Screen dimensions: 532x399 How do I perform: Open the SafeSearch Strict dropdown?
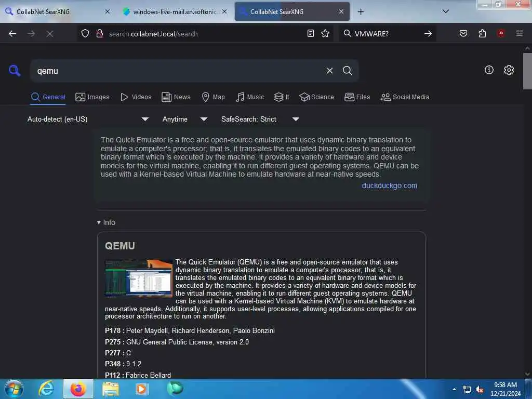[x=260, y=119]
